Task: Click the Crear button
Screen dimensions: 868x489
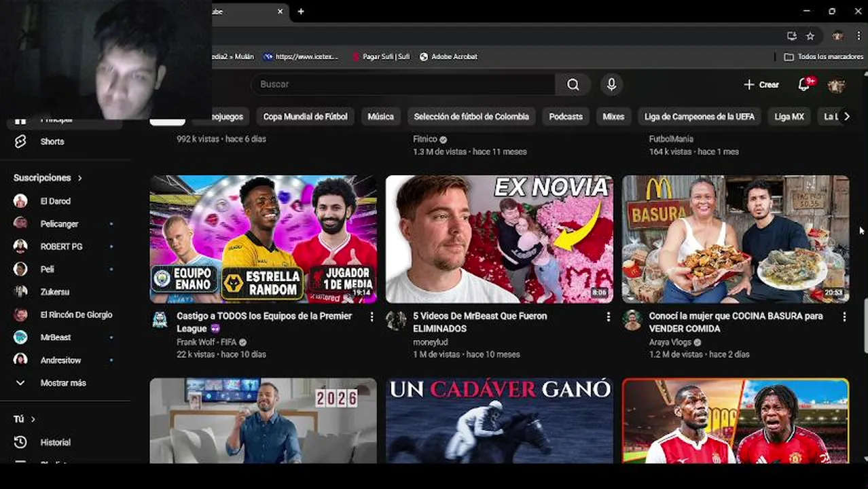Action: [x=761, y=84]
